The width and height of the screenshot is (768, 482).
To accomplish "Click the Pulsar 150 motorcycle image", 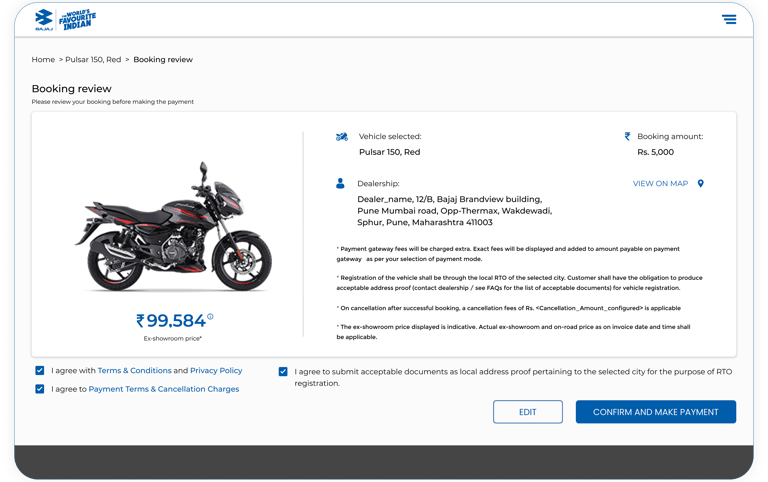I will point(173,228).
